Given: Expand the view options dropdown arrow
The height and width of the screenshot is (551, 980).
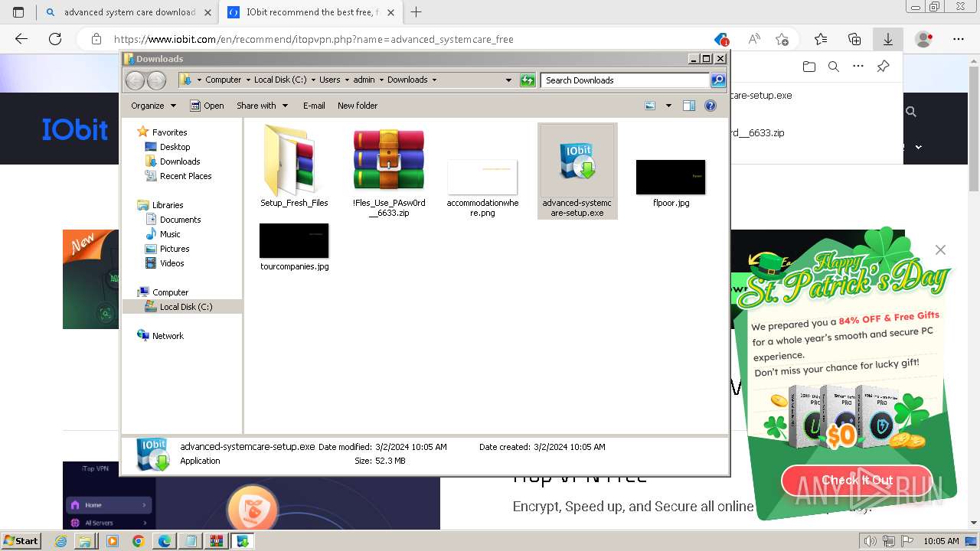Looking at the screenshot, I should pos(668,106).
